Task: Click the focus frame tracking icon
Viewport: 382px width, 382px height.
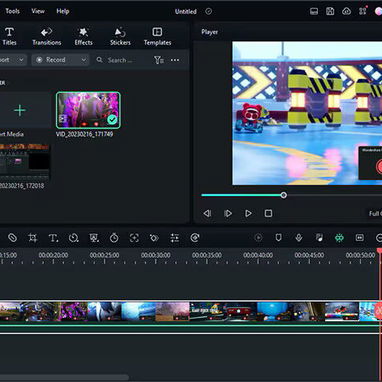Action: (x=134, y=238)
